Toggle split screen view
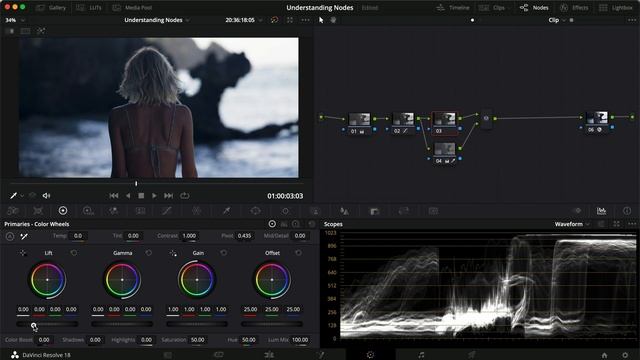Screen dimensions: 640x360 click(25, 31)
